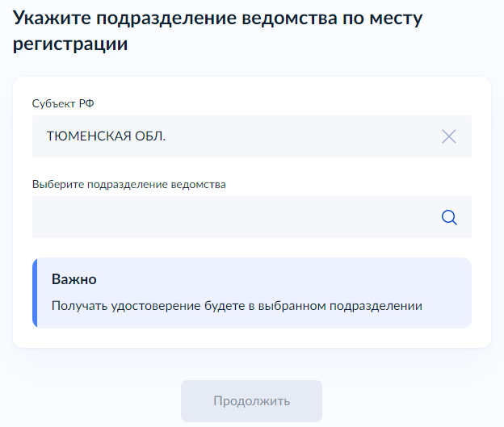Viewport: 504px width, 427px height.
Task: Click the word Выберите above the search field
Action: [55, 184]
